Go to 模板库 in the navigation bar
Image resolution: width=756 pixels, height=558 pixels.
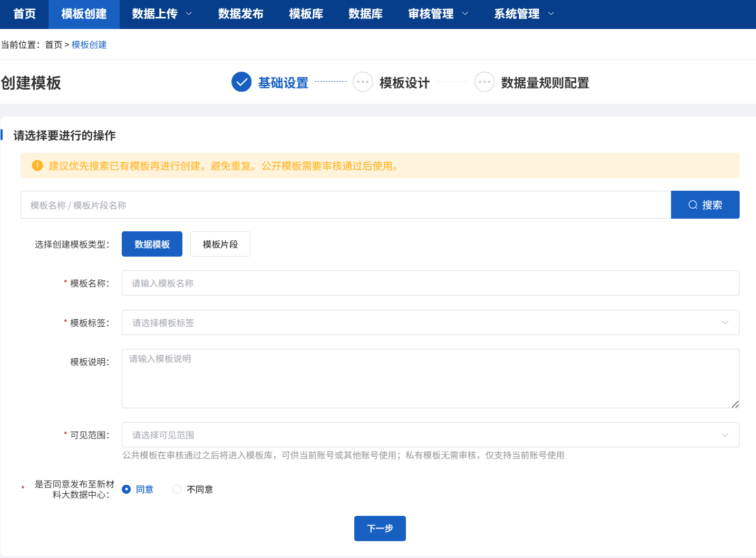coord(306,14)
